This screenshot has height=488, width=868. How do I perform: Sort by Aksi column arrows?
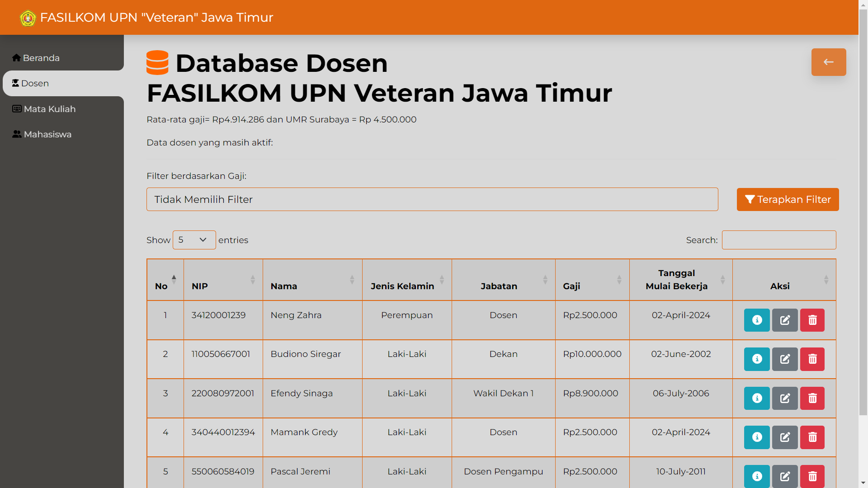(x=826, y=280)
